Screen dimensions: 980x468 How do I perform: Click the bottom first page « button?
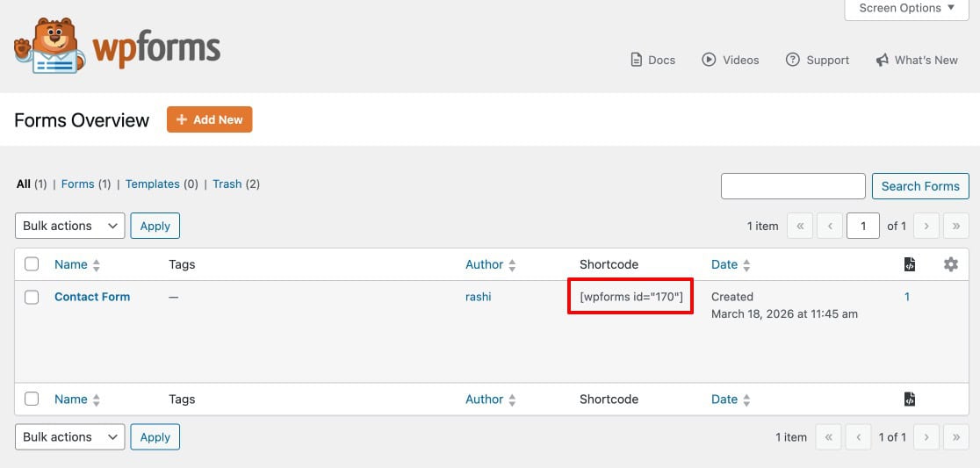pos(829,436)
